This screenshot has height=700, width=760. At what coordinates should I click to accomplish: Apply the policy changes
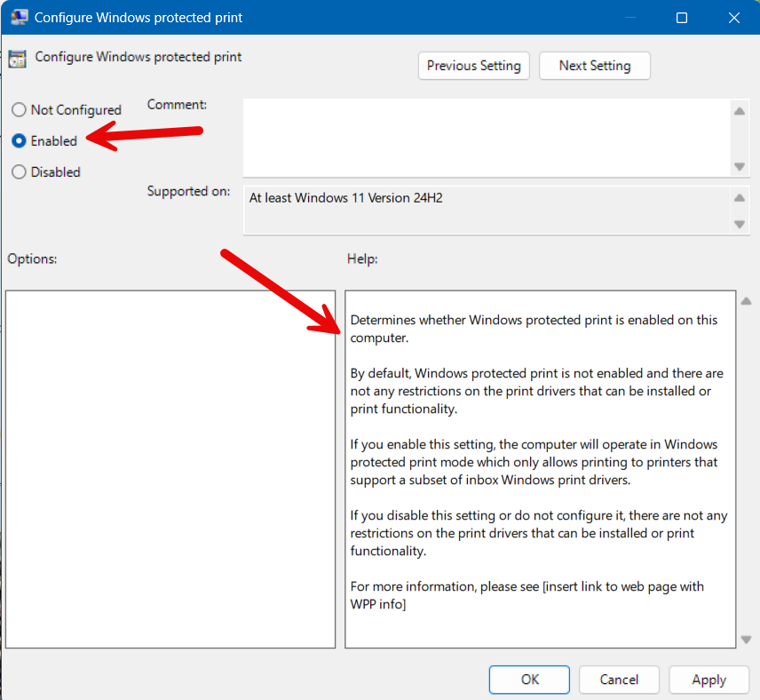tap(709, 680)
